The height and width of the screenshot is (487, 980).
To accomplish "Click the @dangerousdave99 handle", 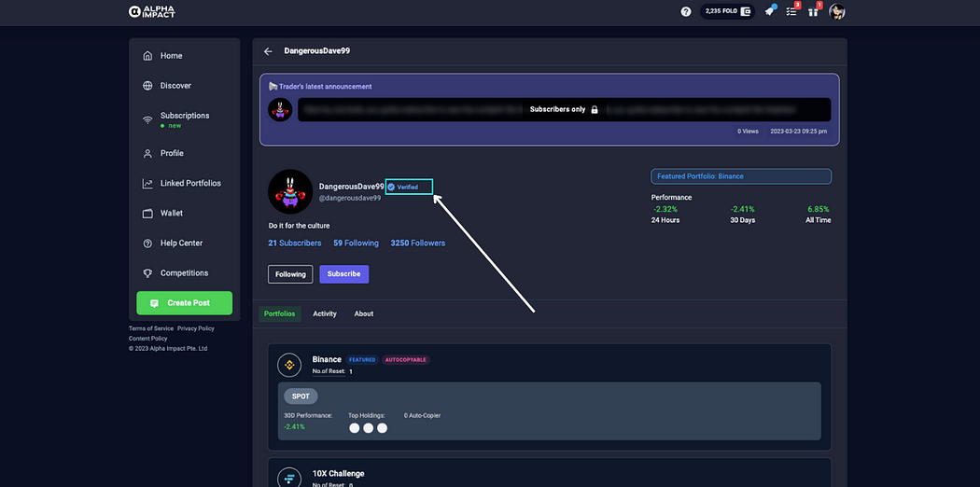I will tap(350, 198).
